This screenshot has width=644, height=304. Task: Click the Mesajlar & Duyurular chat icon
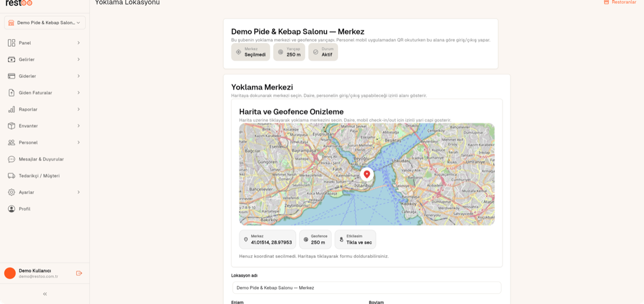[11, 159]
